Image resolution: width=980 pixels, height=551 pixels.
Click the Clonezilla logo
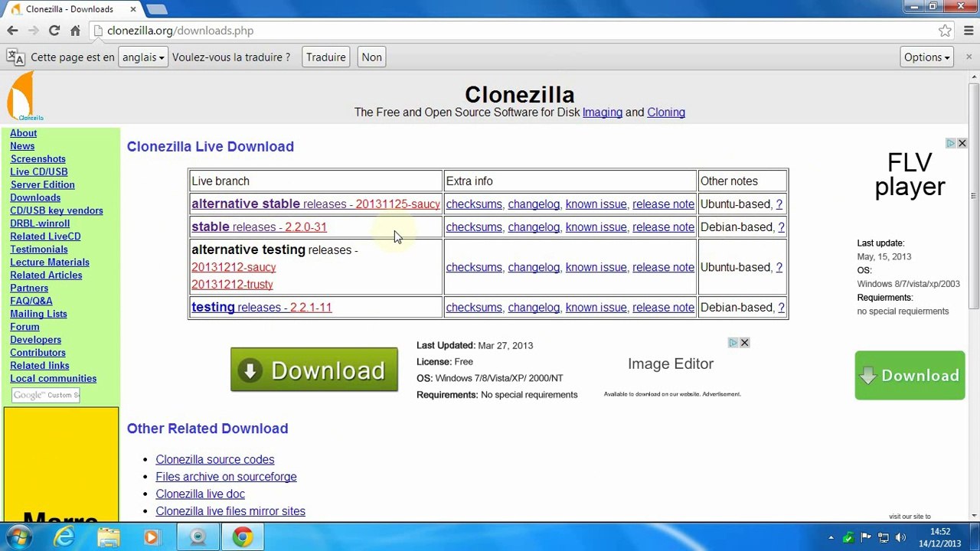point(24,96)
